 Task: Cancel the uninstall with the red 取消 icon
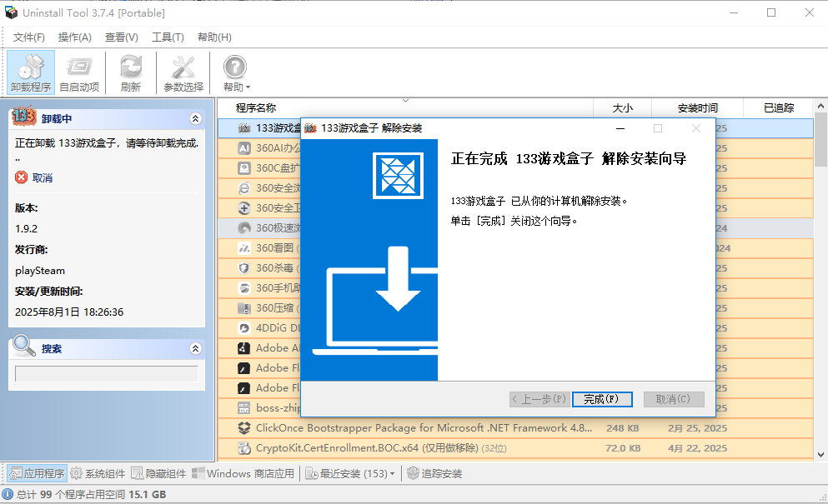(19, 175)
